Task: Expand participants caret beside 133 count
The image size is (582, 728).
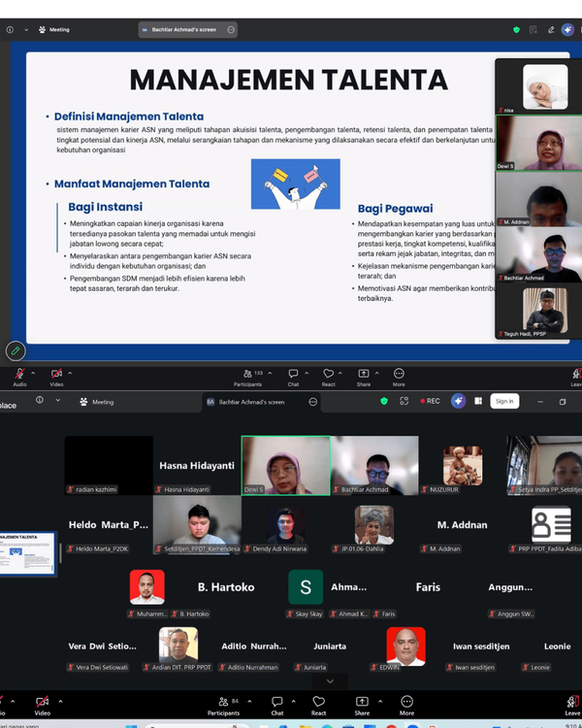Action: tap(270, 373)
